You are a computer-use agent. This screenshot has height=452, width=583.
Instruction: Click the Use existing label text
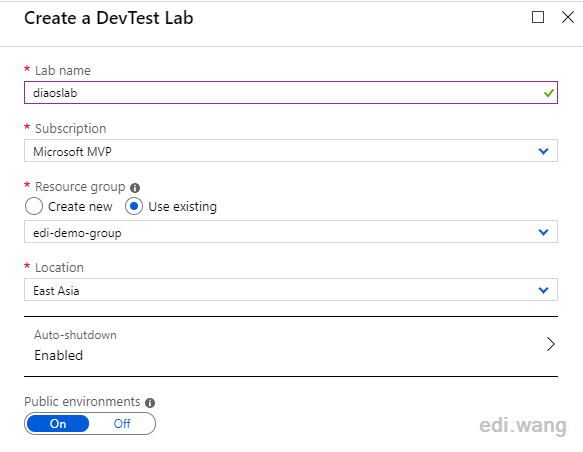(183, 207)
